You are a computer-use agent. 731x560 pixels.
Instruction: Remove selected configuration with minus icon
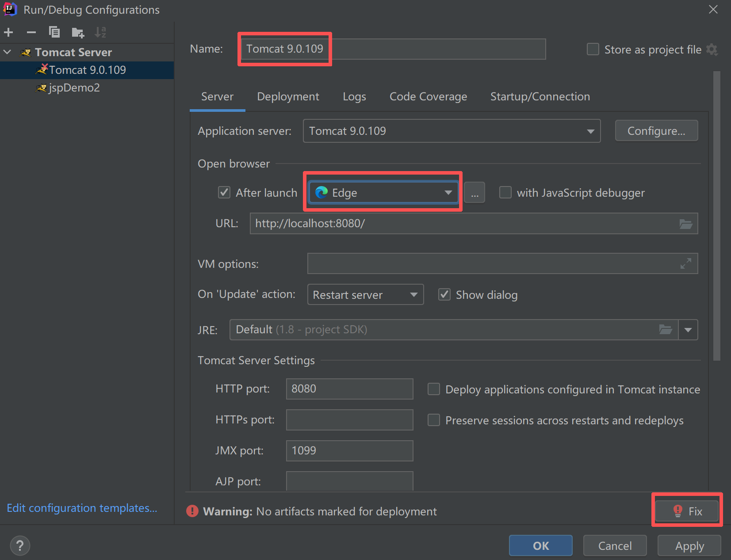tap(31, 32)
